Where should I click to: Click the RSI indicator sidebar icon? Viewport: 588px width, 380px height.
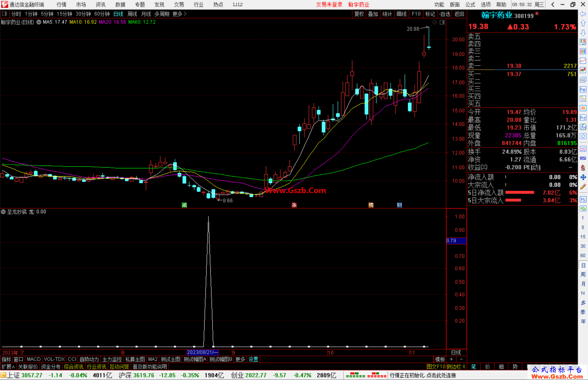pyautogui.click(x=583, y=158)
